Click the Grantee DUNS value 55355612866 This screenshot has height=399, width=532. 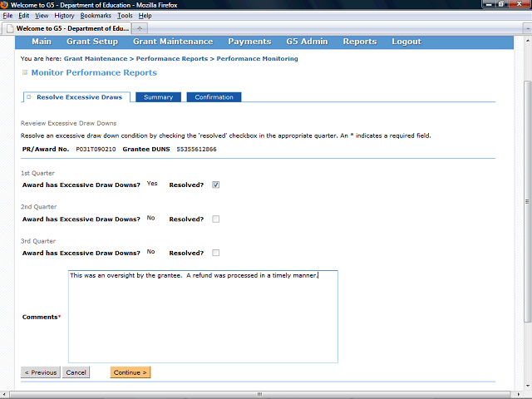[x=196, y=150]
